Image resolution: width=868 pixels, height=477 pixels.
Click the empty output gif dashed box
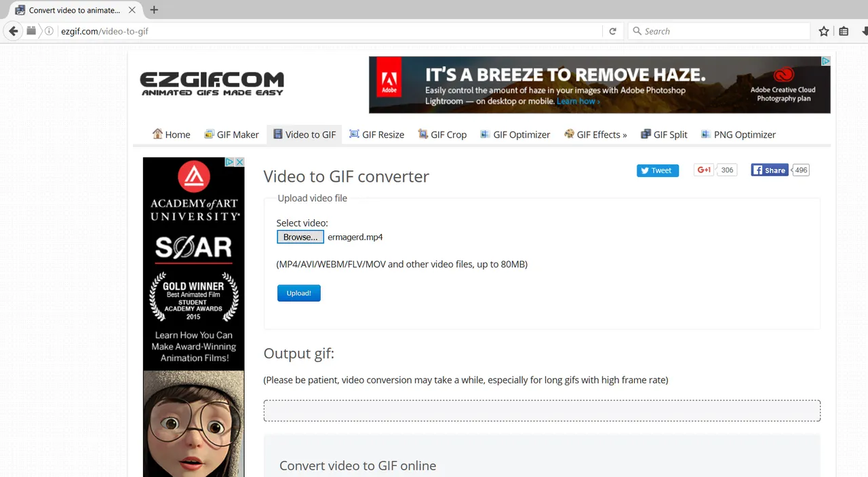(542, 411)
